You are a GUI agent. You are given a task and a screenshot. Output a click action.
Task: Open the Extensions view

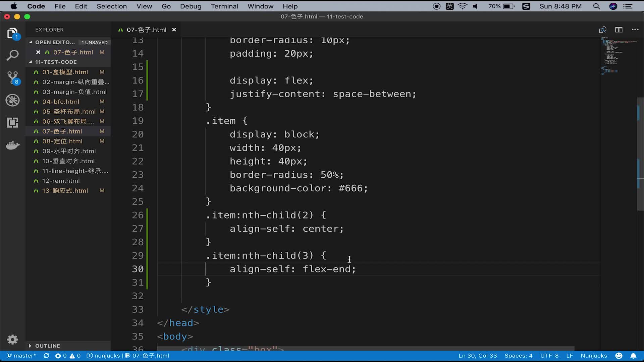click(x=13, y=123)
